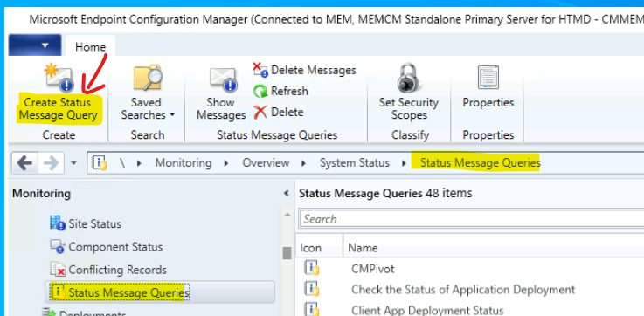Go forward with the right arrow
Screen dimensions: 644x316
point(51,163)
